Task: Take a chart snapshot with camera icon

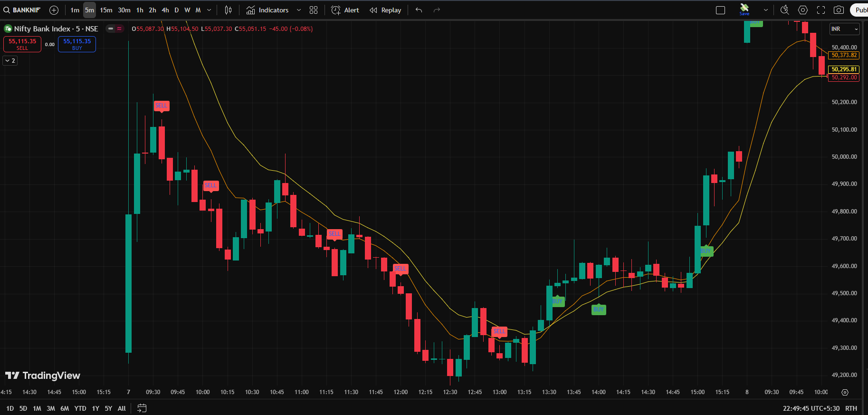Action: (x=839, y=10)
